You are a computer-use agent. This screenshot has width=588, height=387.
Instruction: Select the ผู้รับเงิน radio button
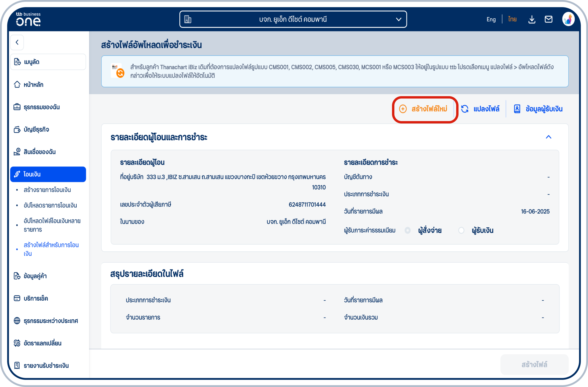(x=461, y=230)
